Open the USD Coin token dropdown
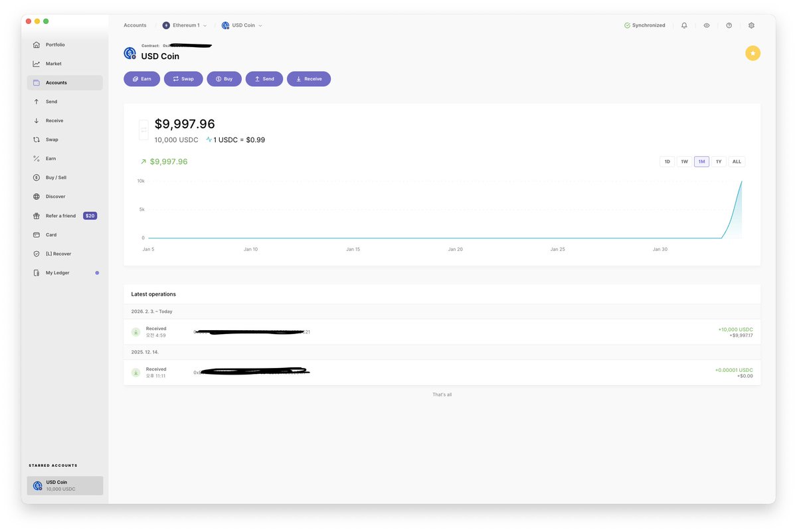The height and width of the screenshot is (532, 797). (242, 25)
